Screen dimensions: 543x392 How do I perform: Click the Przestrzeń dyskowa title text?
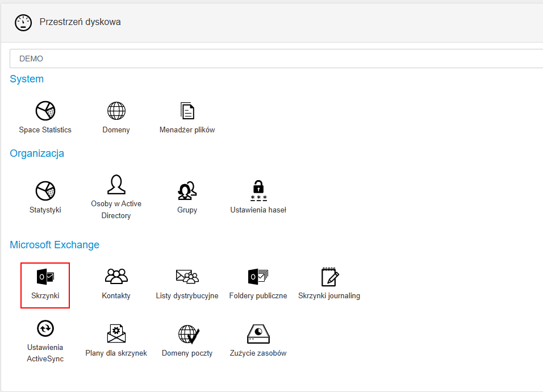pyautogui.click(x=80, y=22)
